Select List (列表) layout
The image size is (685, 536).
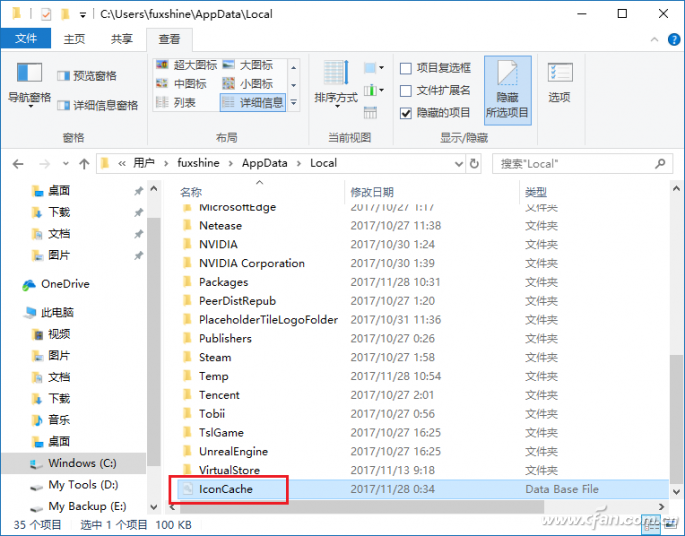(176, 103)
